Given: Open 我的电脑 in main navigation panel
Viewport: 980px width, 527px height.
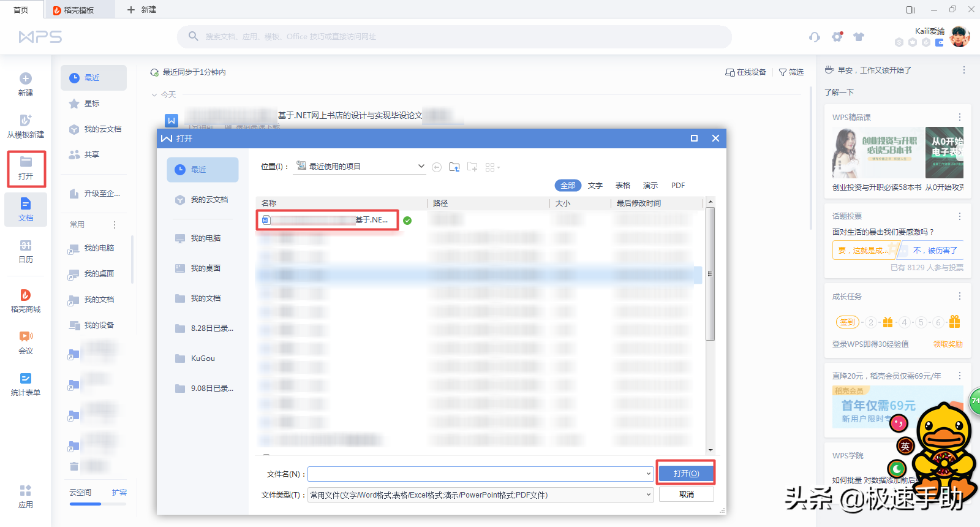Looking at the screenshot, I should tap(94, 248).
